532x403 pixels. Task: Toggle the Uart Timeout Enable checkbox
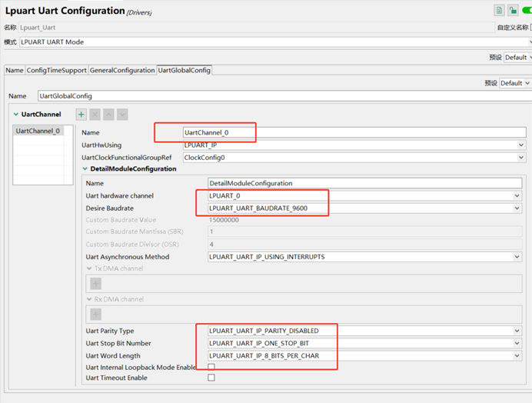[x=211, y=378]
